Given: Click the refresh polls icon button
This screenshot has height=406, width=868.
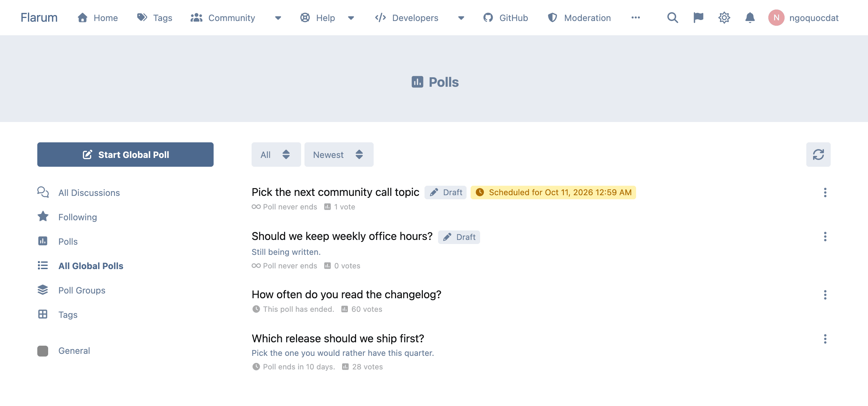Looking at the screenshot, I should pos(818,155).
